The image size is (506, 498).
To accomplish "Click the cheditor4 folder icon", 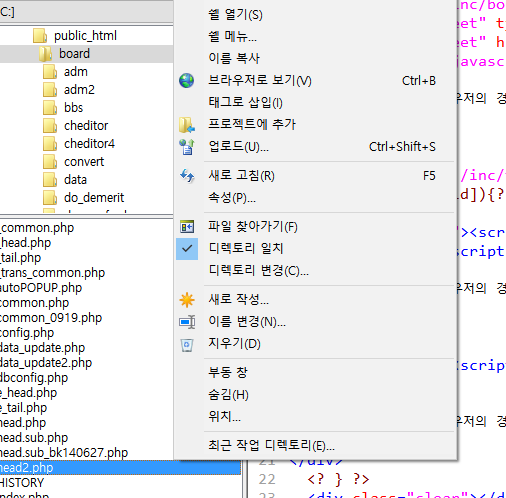I will [x=50, y=144].
